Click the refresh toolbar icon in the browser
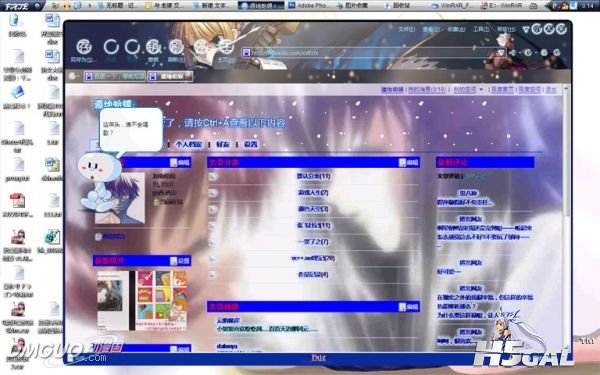Viewport: 600px width, 375px height. click(176, 47)
